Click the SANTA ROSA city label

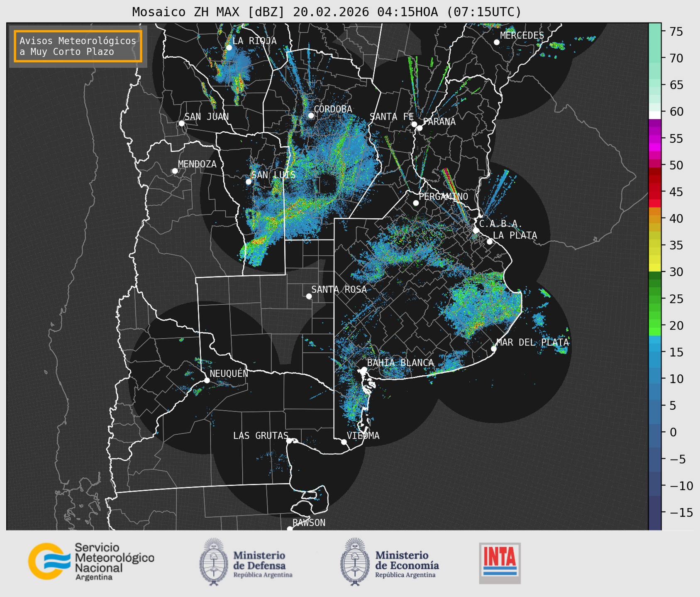tap(339, 289)
